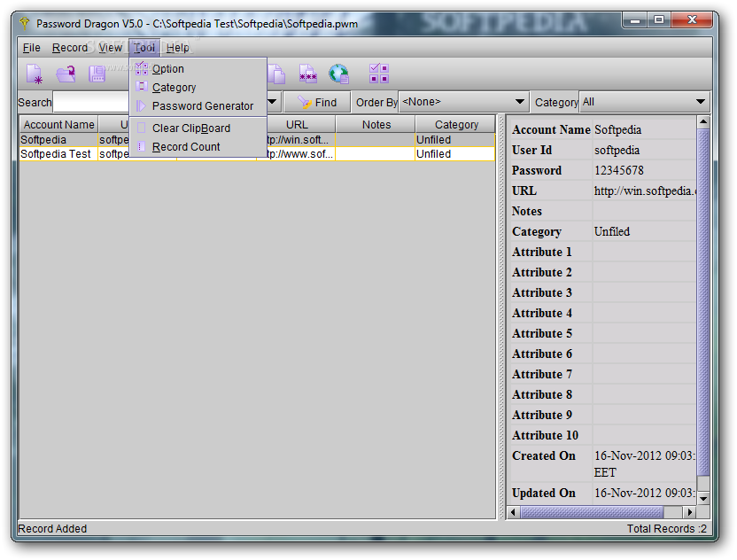Click the Option menu entry icon
Viewport: 737px width, 560px height.
(142, 68)
